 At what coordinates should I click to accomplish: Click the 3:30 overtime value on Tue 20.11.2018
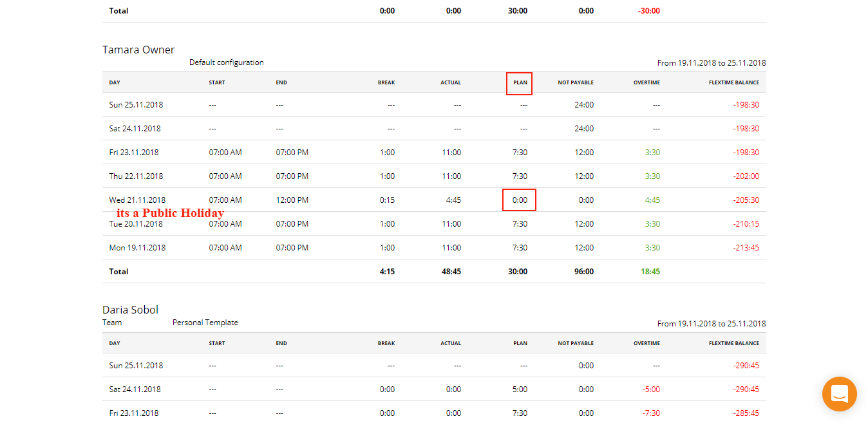tap(652, 224)
